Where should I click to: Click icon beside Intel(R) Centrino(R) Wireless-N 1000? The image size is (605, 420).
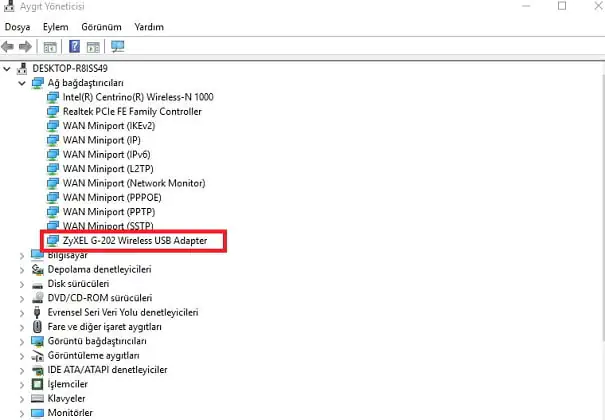click(53, 97)
